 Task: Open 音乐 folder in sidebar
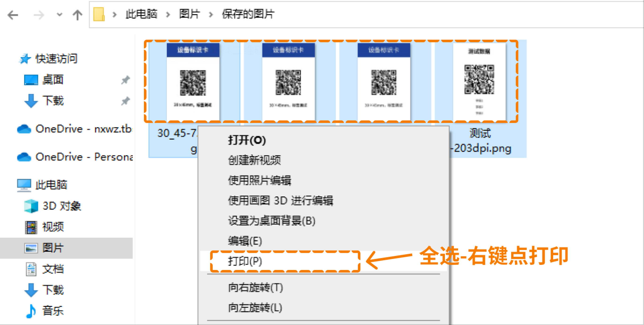53,311
